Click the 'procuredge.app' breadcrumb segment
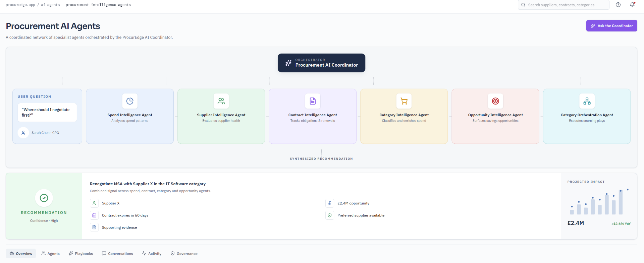 pos(20,5)
